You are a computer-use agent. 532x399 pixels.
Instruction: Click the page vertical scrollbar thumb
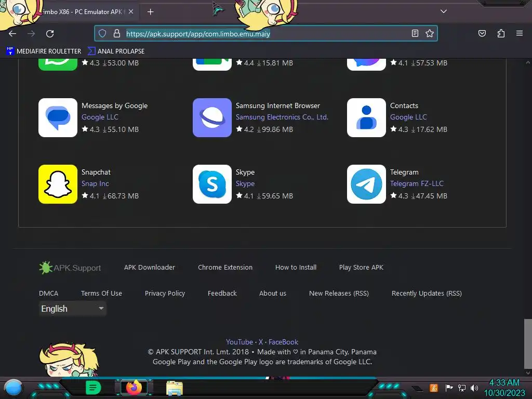point(528,343)
